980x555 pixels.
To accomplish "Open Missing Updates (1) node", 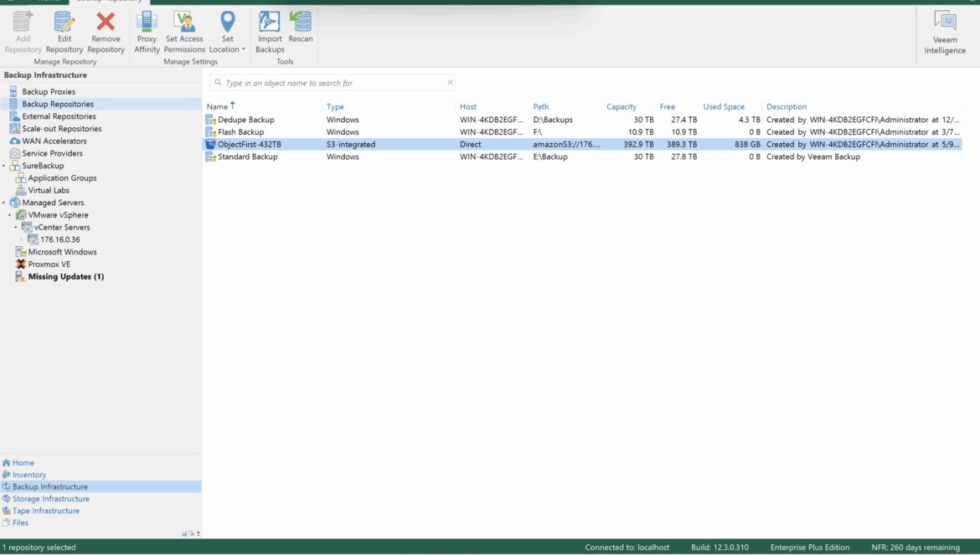I will [x=65, y=276].
